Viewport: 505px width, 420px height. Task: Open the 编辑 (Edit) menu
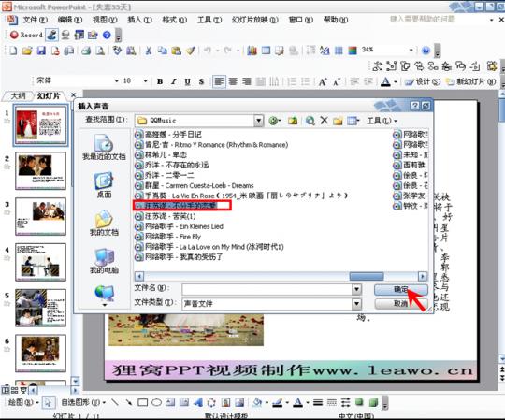[x=70, y=20]
